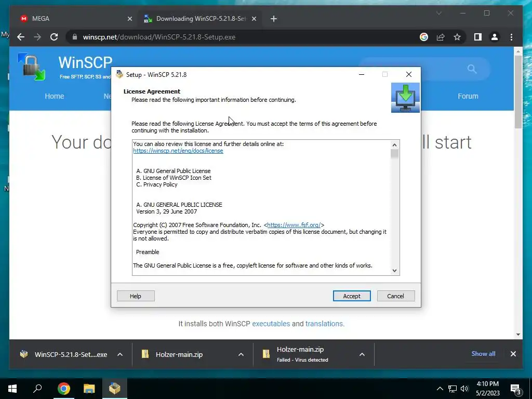Open File Explorer from the taskbar
532x399 pixels.
(89, 389)
